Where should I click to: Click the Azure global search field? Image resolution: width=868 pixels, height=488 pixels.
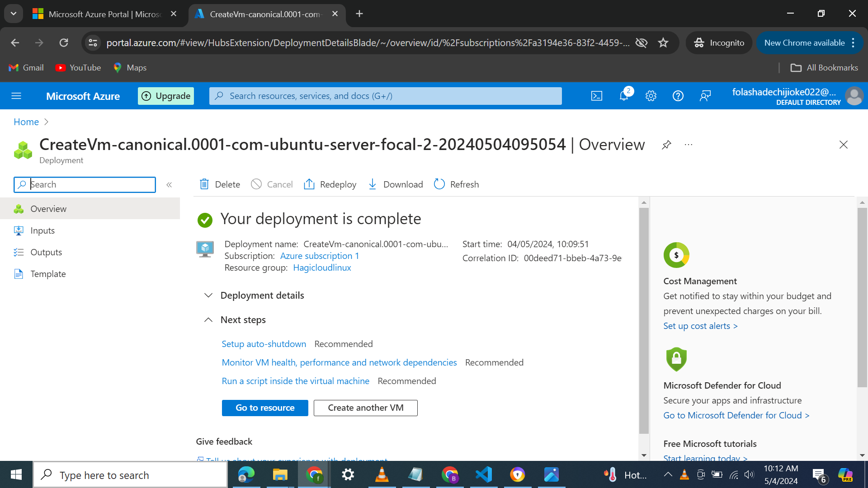pos(385,96)
